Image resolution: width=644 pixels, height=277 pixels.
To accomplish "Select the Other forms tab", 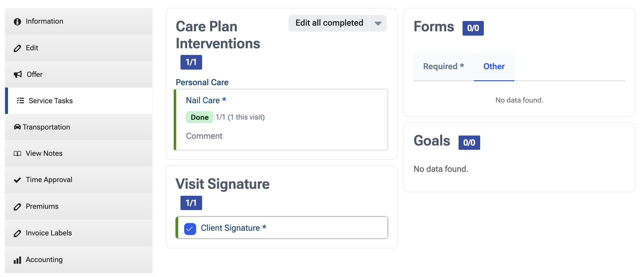I will point(494,67).
